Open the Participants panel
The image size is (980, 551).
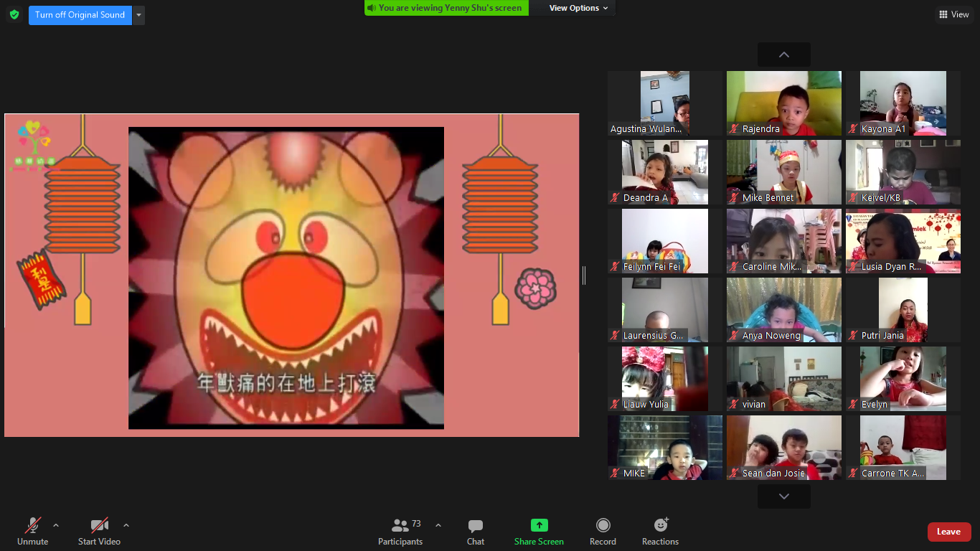point(401,532)
